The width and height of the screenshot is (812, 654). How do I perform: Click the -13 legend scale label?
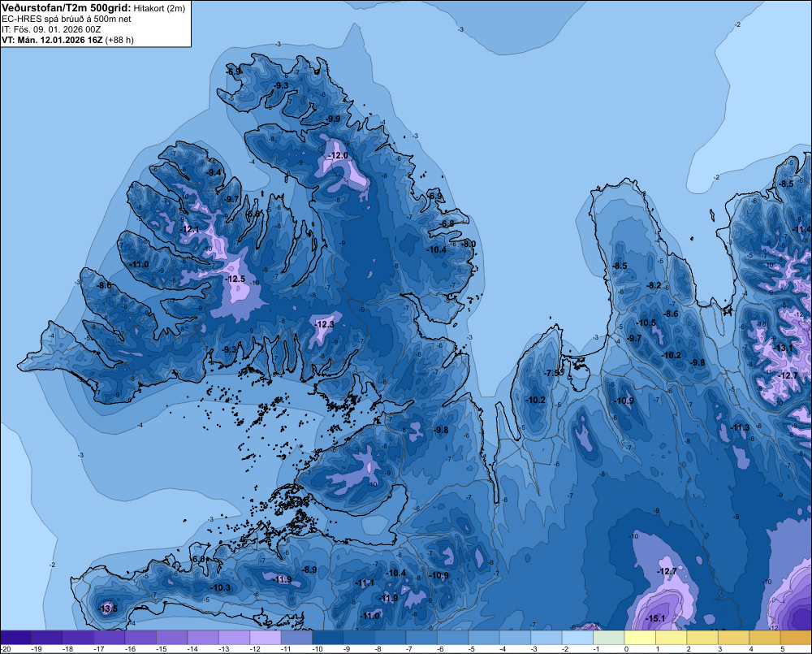223,649
